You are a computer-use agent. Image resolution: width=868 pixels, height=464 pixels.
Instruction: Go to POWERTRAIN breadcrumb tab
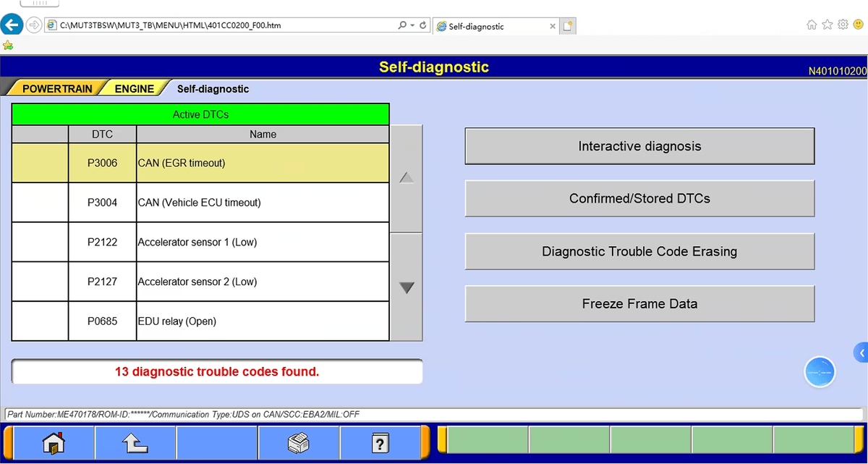coord(56,89)
